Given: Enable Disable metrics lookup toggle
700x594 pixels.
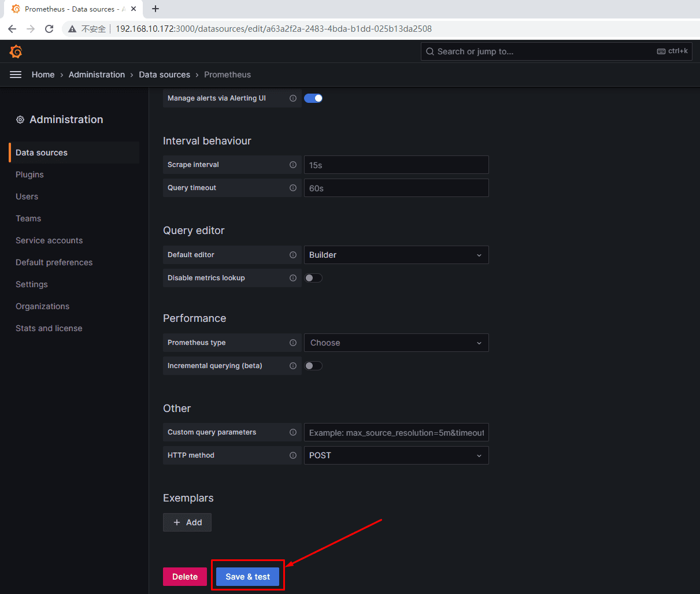Looking at the screenshot, I should pyautogui.click(x=313, y=278).
